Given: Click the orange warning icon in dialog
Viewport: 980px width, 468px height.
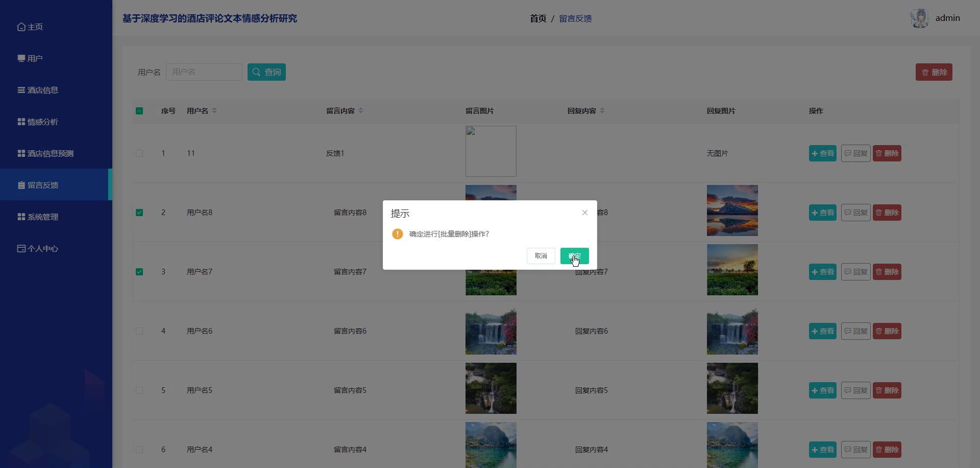Looking at the screenshot, I should pos(398,234).
